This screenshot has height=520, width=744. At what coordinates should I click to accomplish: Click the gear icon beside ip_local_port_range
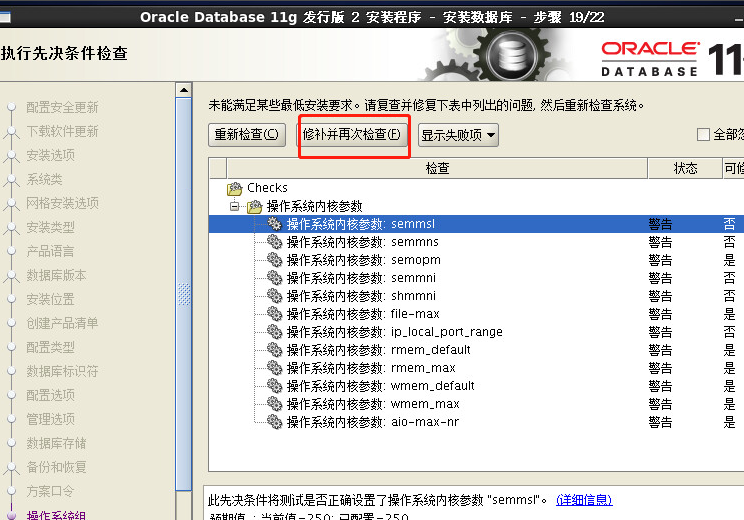click(274, 332)
